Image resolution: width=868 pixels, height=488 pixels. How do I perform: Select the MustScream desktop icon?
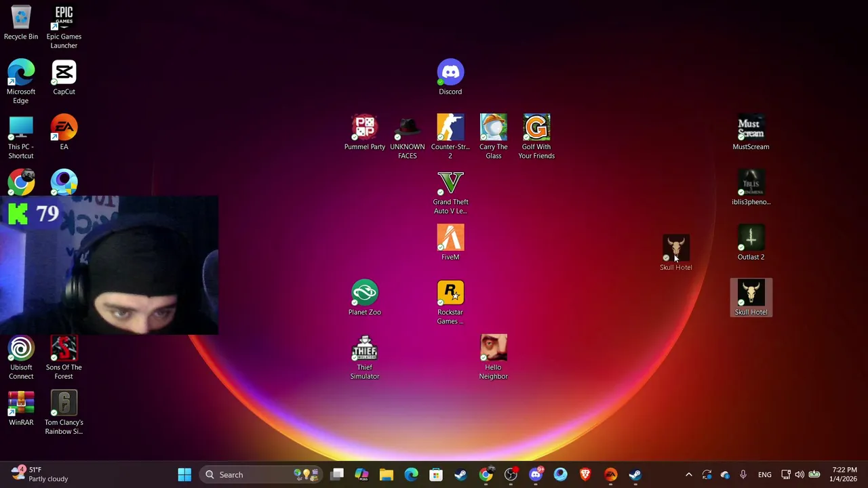tap(751, 132)
